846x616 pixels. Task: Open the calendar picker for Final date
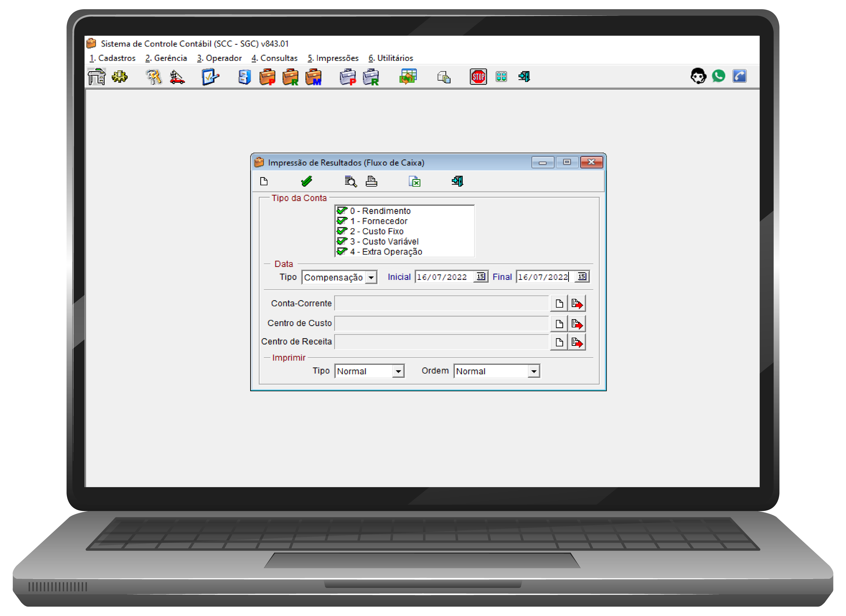tap(582, 277)
